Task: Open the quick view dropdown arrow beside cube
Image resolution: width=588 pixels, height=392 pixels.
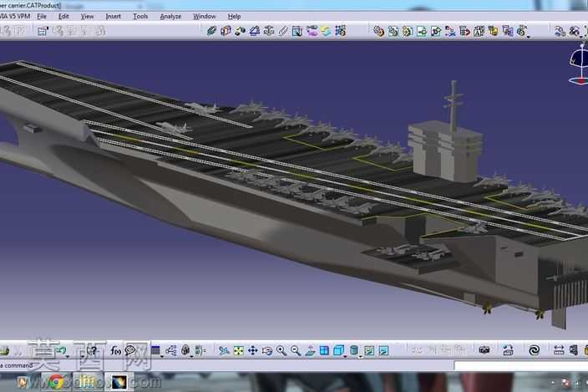Action: pos(346,355)
